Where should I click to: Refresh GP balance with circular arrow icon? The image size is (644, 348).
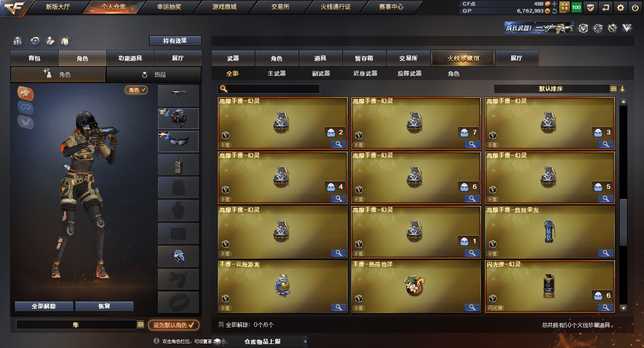(x=554, y=11)
